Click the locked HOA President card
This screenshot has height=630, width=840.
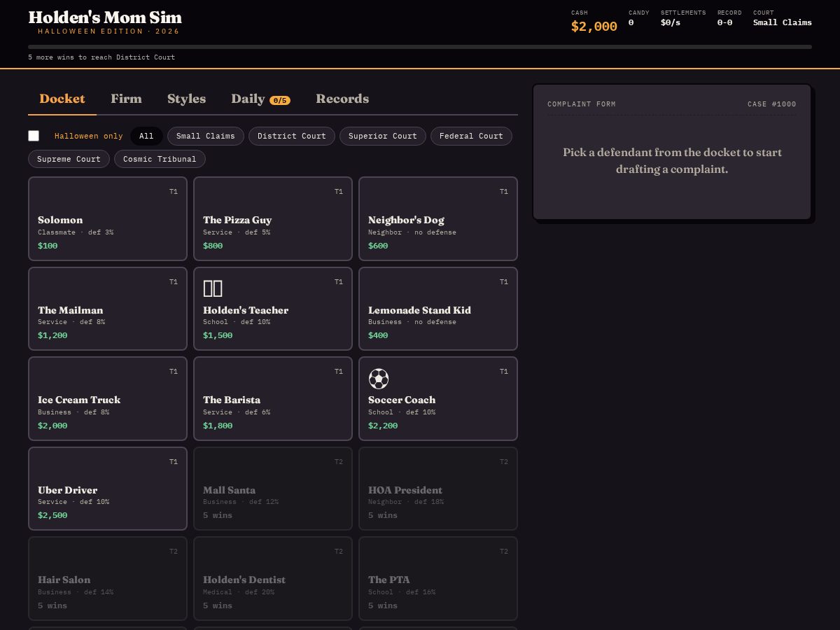438,489
